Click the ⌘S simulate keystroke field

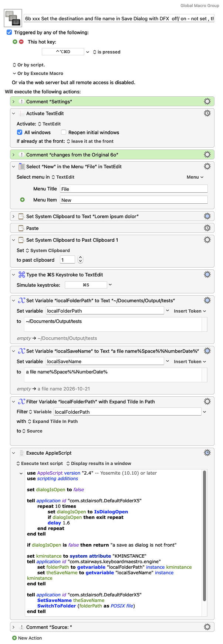tap(86, 285)
